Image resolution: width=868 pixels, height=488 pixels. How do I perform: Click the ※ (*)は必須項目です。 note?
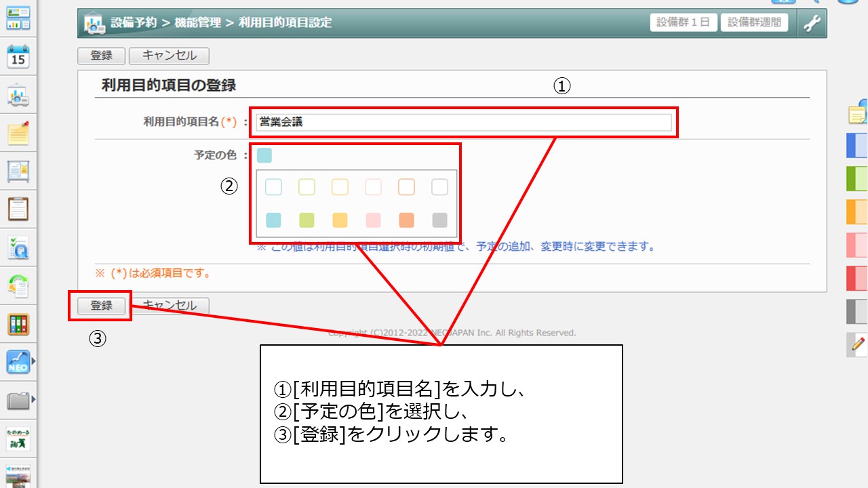153,274
